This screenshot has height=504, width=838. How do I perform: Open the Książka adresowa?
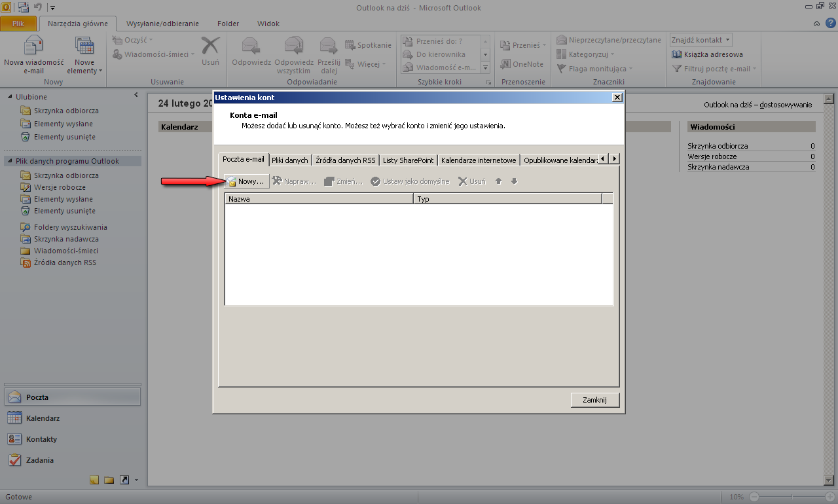(708, 54)
